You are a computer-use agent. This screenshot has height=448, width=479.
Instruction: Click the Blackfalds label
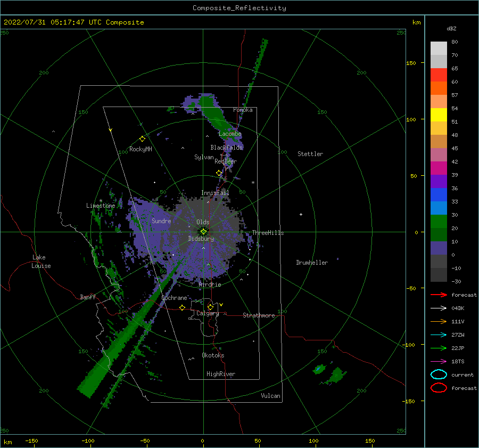226,148
